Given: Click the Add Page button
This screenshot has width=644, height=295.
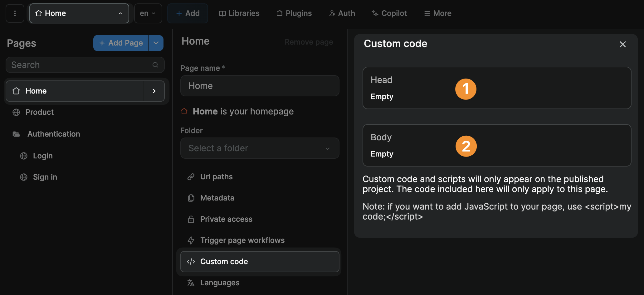Looking at the screenshot, I should pyautogui.click(x=120, y=43).
